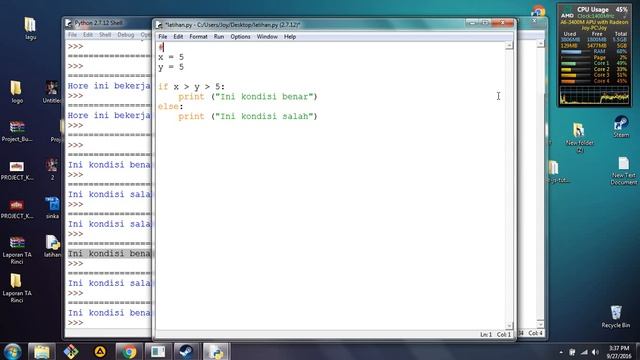This screenshot has width=640, height=360.
Task: Open Windows Explorer from taskbar
Action: 41,351
